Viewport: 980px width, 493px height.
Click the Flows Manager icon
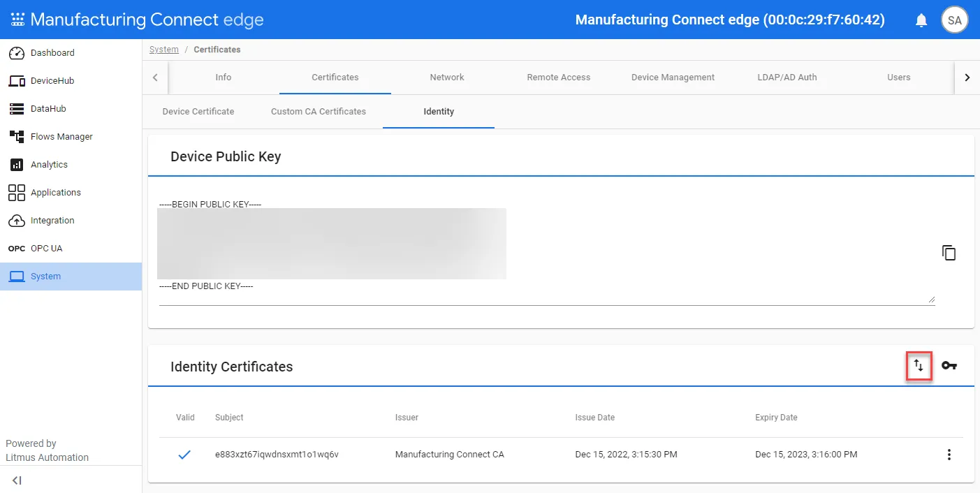point(17,137)
